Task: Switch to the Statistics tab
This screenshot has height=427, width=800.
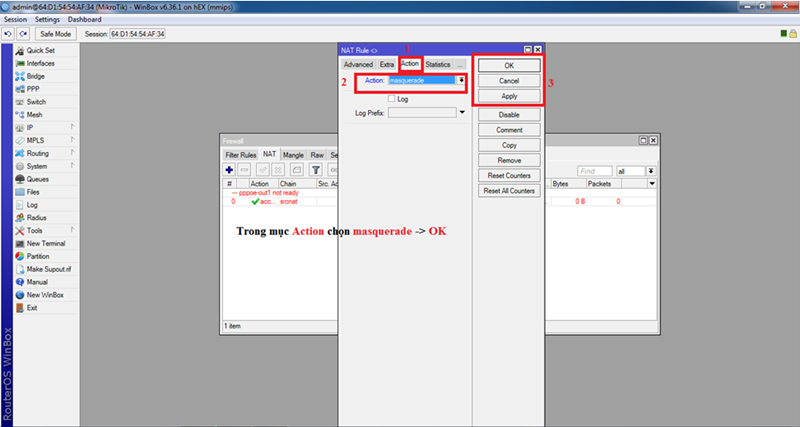Action: coord(437,64)
